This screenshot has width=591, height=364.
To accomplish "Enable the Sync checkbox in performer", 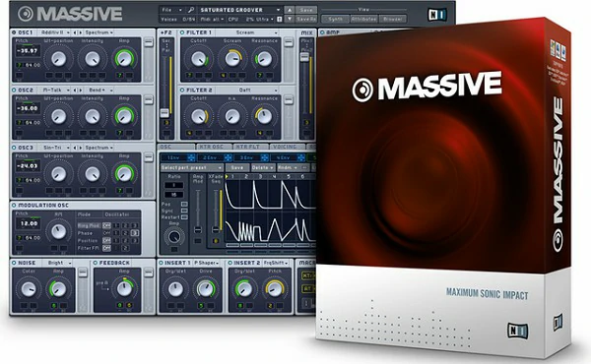I will [x=184, y=211].
